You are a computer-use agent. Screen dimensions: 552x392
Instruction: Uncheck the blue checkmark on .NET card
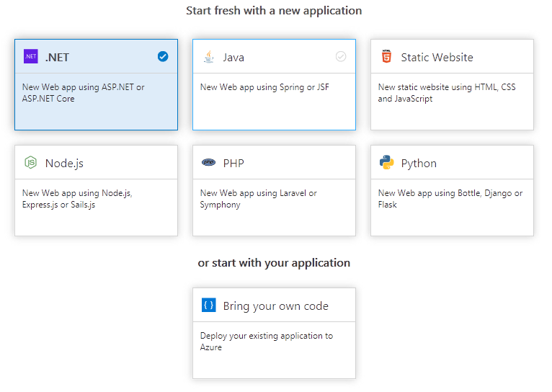point(163,56)
